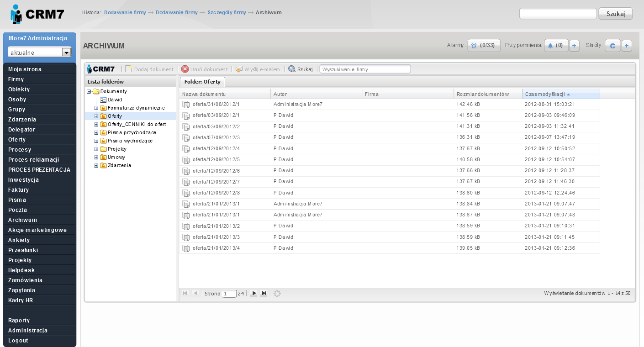Click Usuń dokument toolbar button

tap(205, 69)
